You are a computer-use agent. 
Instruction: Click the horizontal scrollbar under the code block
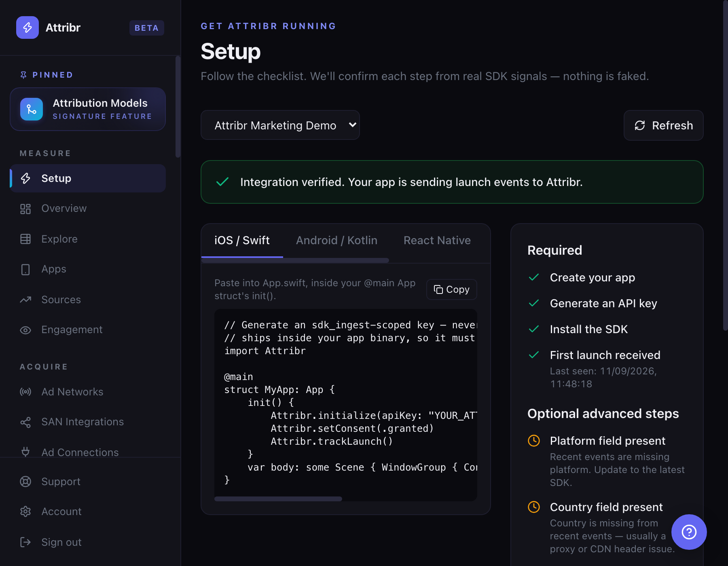click(278, 499)
